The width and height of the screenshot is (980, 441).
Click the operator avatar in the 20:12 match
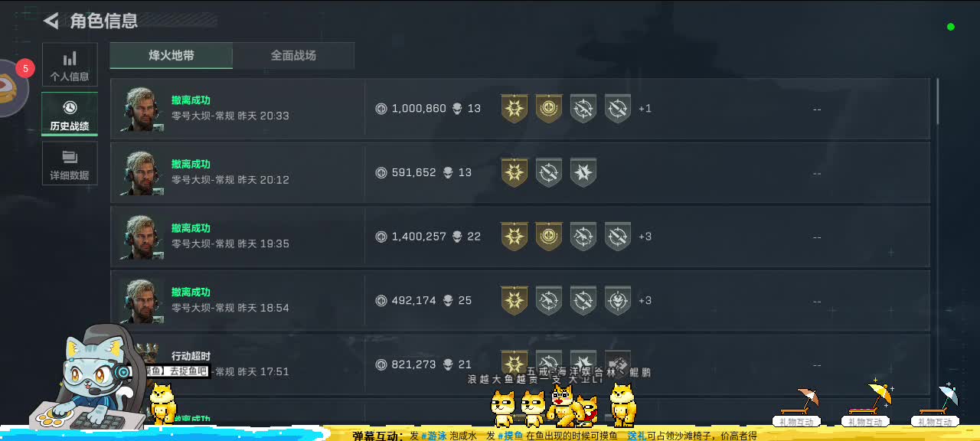tap(141, 173)
